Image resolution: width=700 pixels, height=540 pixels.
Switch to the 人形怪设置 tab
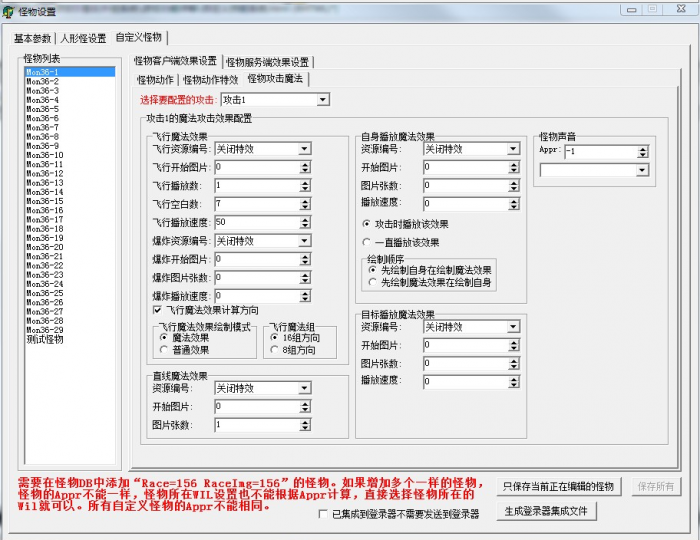[x=82, y=38]
